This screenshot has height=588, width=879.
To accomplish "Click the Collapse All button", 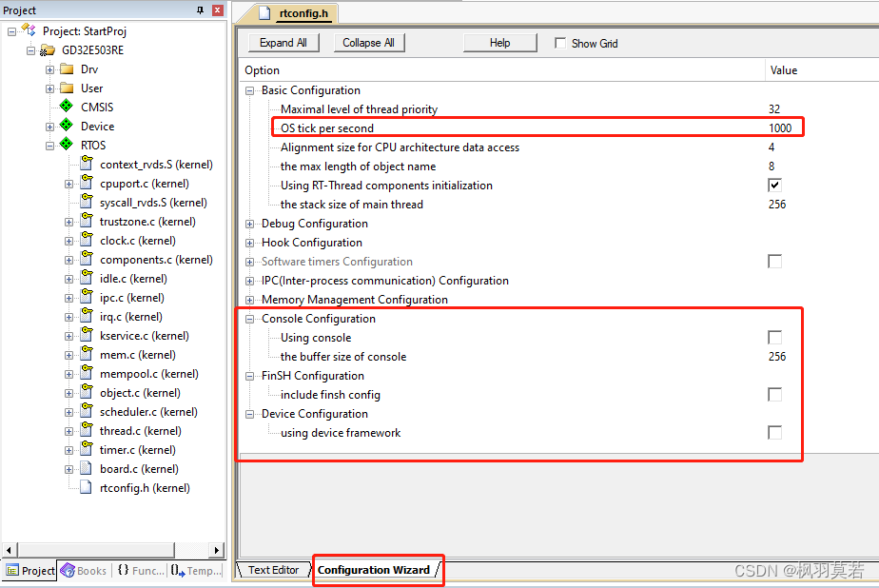I will [368, 43].
